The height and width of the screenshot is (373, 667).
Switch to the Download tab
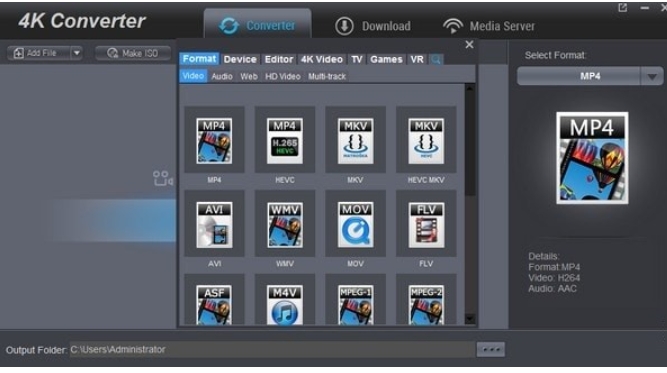373,26
